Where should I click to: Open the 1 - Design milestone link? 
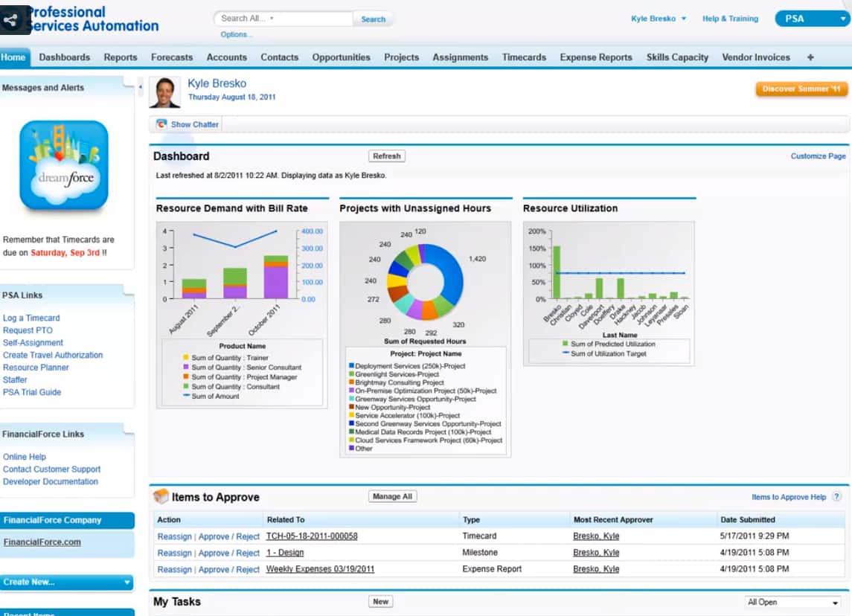(x=285, y=553)
